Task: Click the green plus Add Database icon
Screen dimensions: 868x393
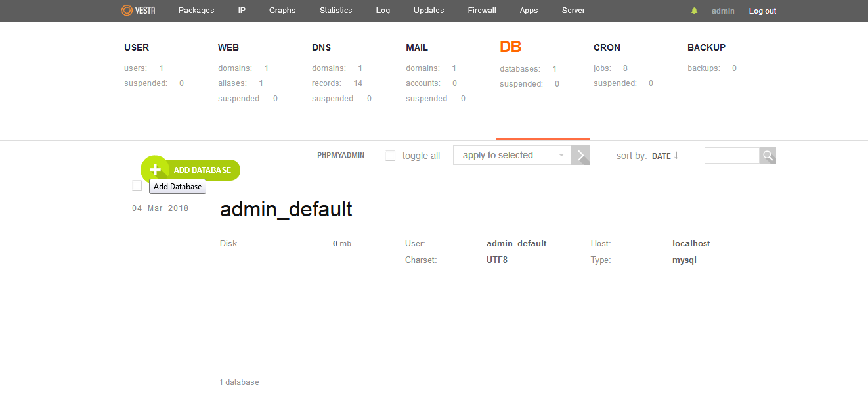Action: (x=155, y=170)
